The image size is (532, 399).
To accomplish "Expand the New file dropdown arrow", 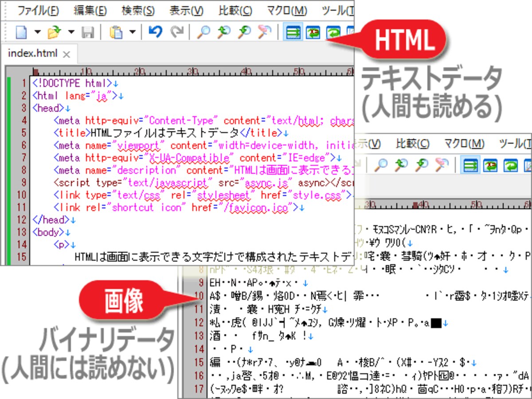I will pos(37,32).
